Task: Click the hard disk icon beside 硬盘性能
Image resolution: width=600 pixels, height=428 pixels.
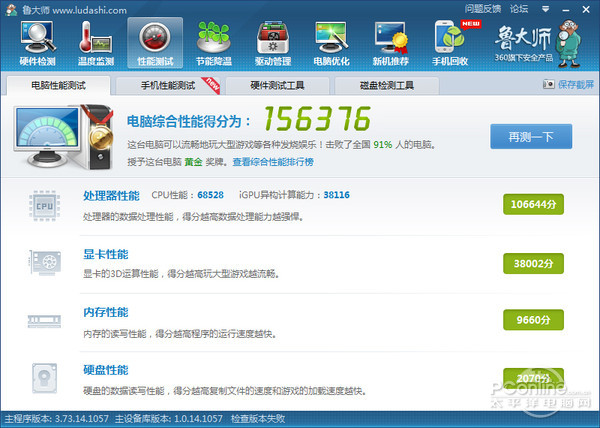Action: point(44,378)
